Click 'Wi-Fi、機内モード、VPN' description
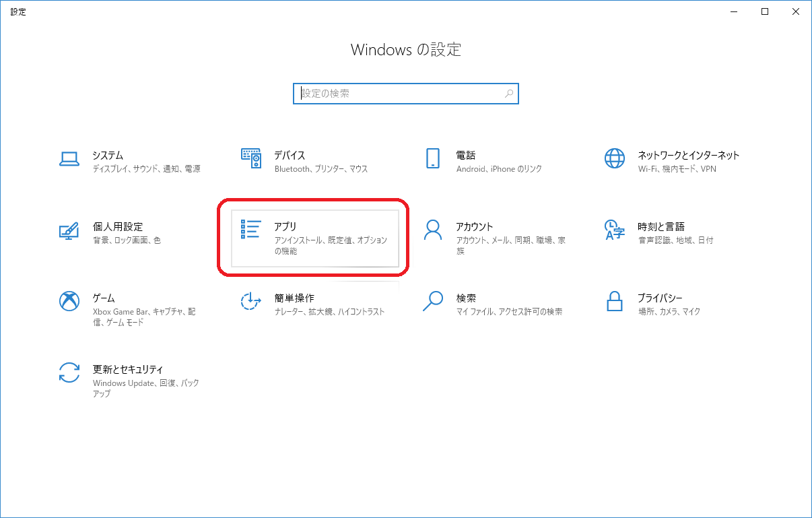Viewport: 812px width, 518px height. tap(677, 169)
